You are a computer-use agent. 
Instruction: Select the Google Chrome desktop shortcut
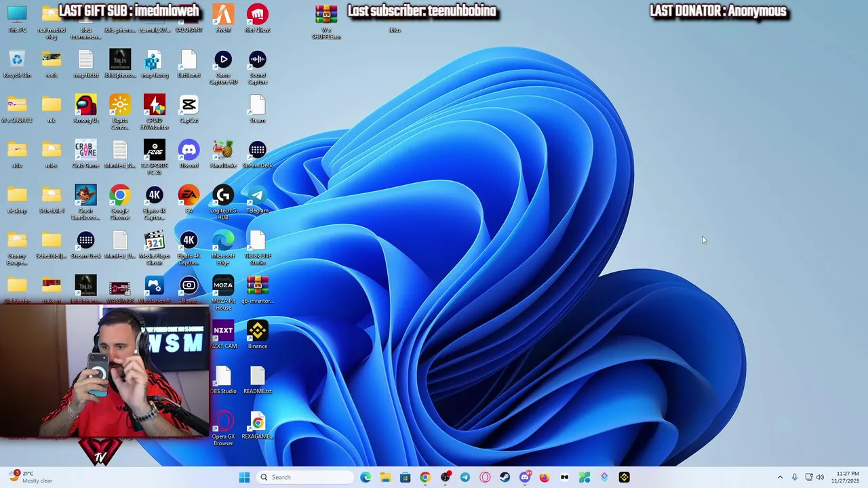tap(120, 203)
